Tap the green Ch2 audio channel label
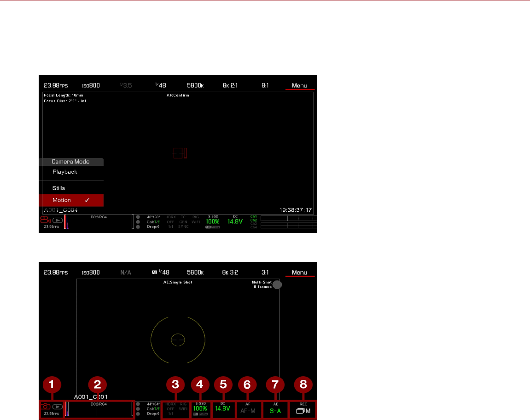The image size is (530, 420). [254, 220]
